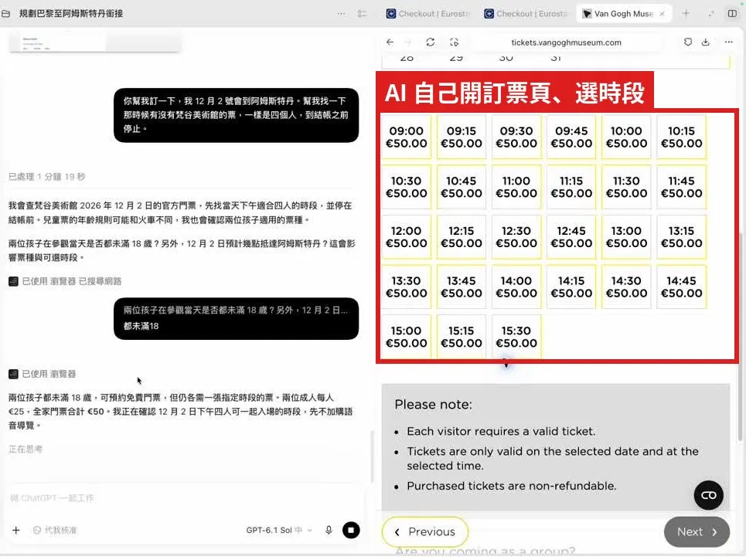Click the Previous button
Image resolution: width=746 pixels, height=560 pixels.
pos(425,531)
